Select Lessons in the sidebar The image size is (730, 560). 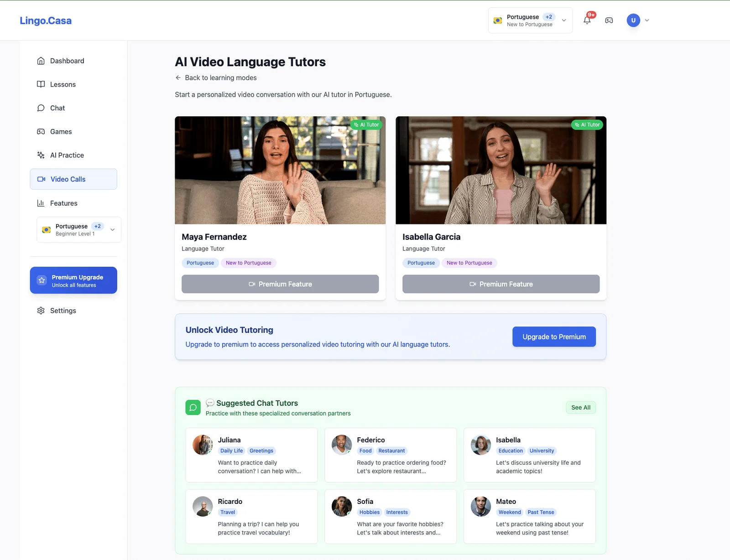pyautogui.click(x=63, y=84)
